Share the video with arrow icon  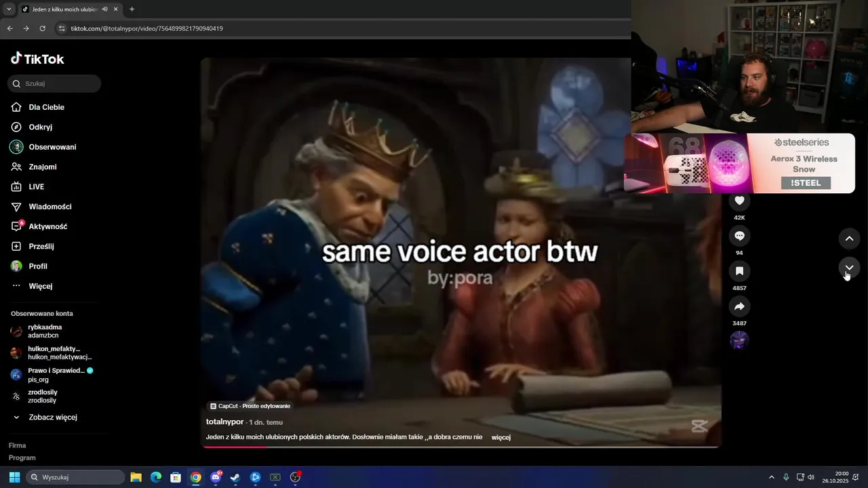(739, 306)
